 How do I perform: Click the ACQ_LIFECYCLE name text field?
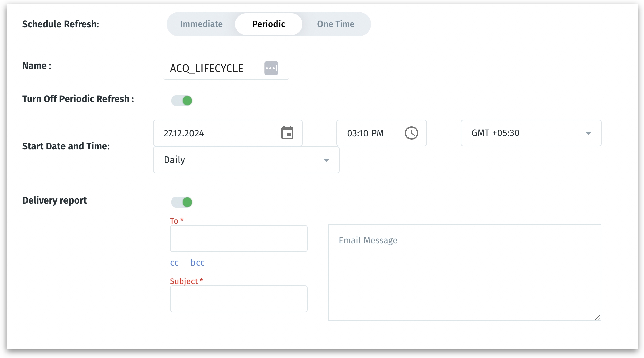pos(212,69)
